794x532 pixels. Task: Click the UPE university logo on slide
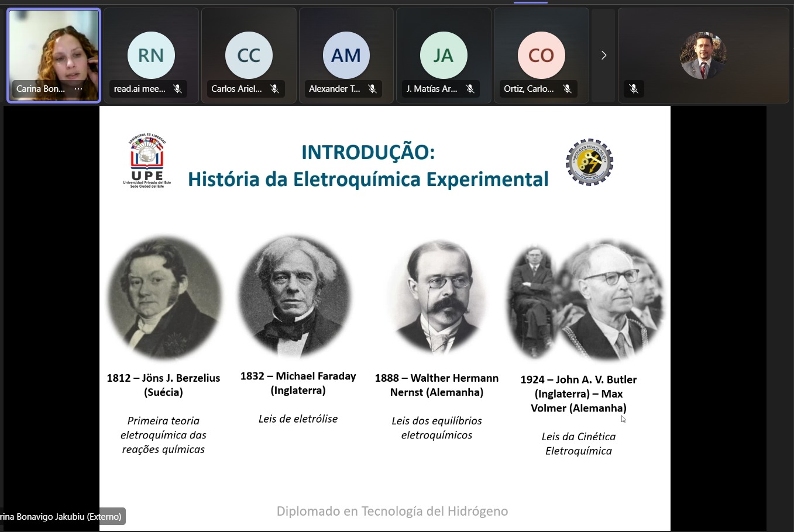147,161
